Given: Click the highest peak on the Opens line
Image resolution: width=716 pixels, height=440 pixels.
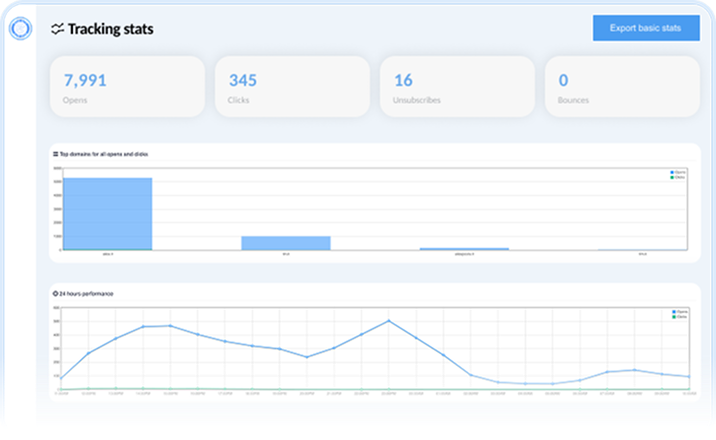Looking at the screenshot, I should point(388,321).
